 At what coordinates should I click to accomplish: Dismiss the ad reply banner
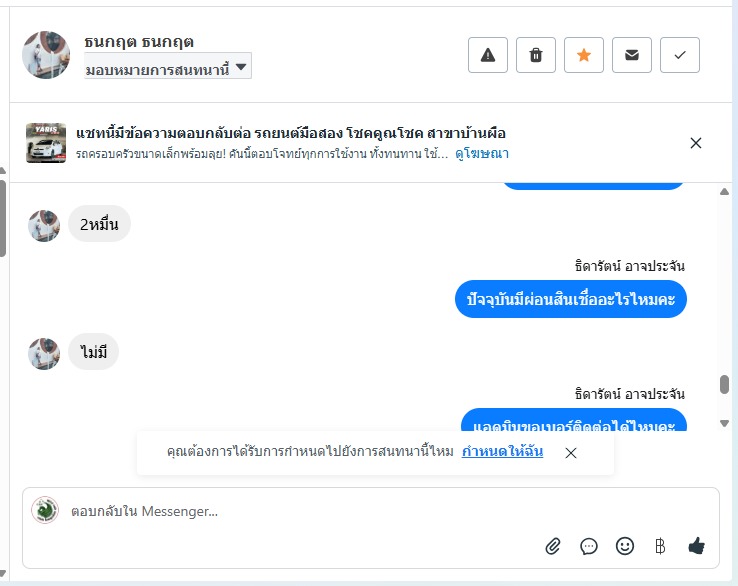coord(696,143)
